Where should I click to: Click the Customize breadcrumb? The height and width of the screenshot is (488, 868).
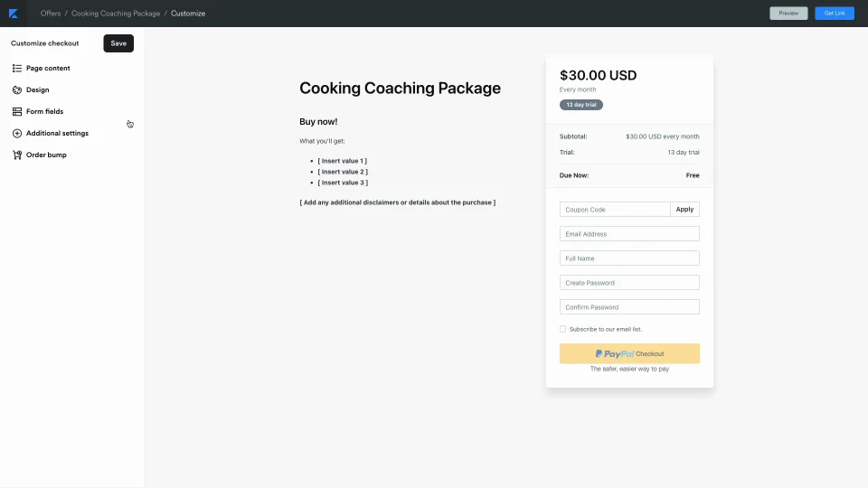188,14
